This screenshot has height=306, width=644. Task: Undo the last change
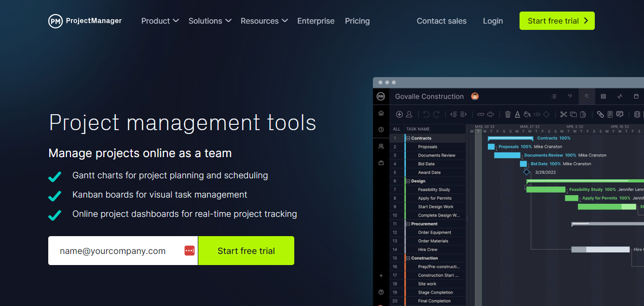[x=426, y=114]
